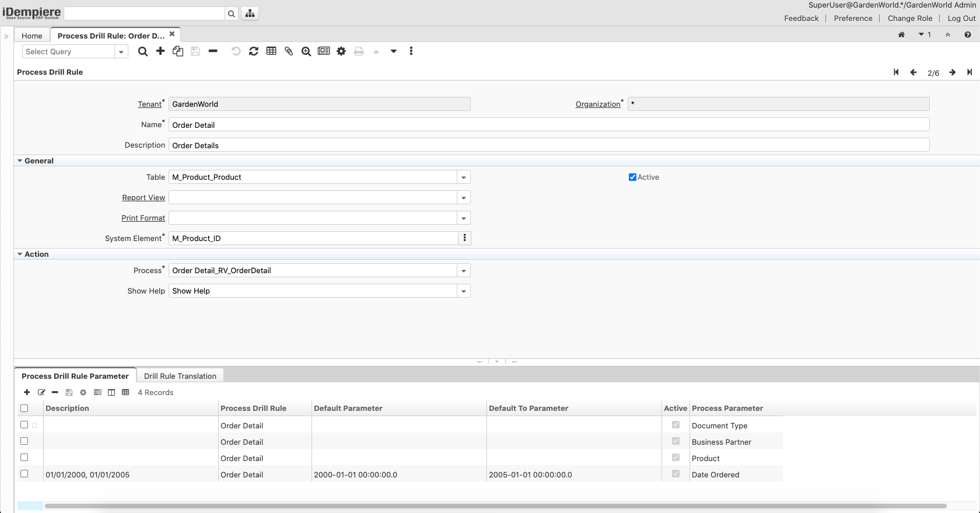Click the Delete Record minus icon in main toolbar
This screenshot has width=980, height=513.
click(x=213, y=51)
